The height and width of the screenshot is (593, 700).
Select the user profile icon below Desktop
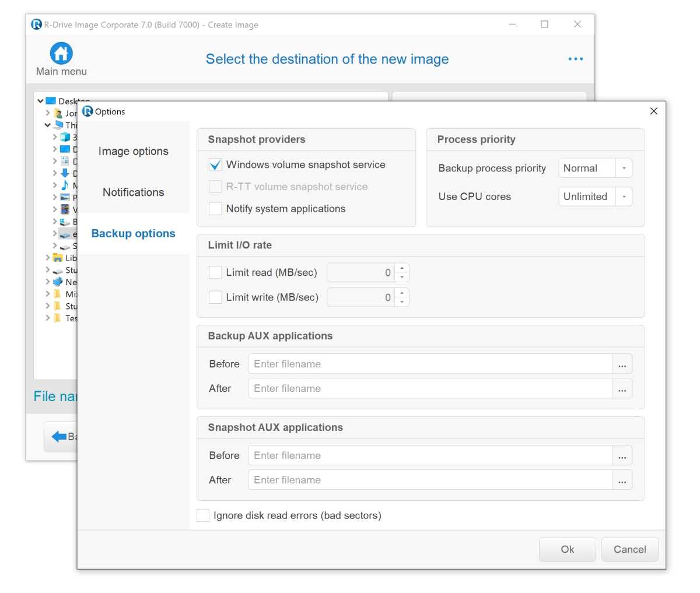(58, 113)
